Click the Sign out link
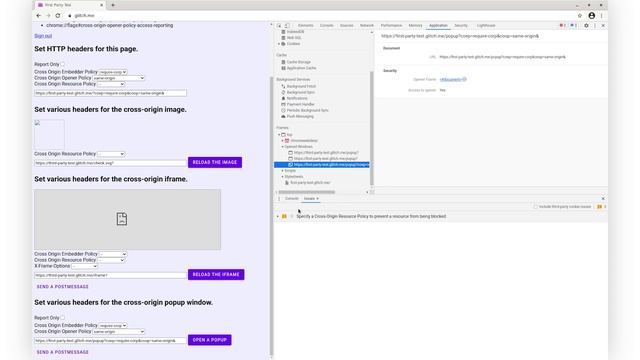Image resolution: width=640 pixels, height=360 pixels. (43, 36)
